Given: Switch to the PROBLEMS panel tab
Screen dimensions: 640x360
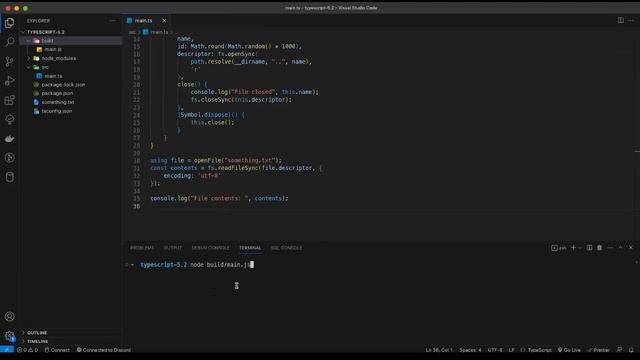Looking at the screenshot, I should coord(142,248).
